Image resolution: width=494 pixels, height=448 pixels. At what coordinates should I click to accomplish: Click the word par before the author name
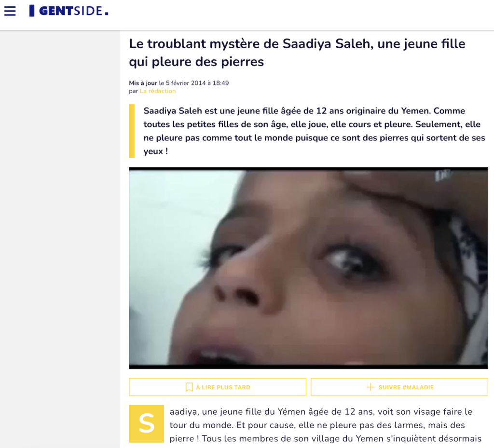[134, 91]
